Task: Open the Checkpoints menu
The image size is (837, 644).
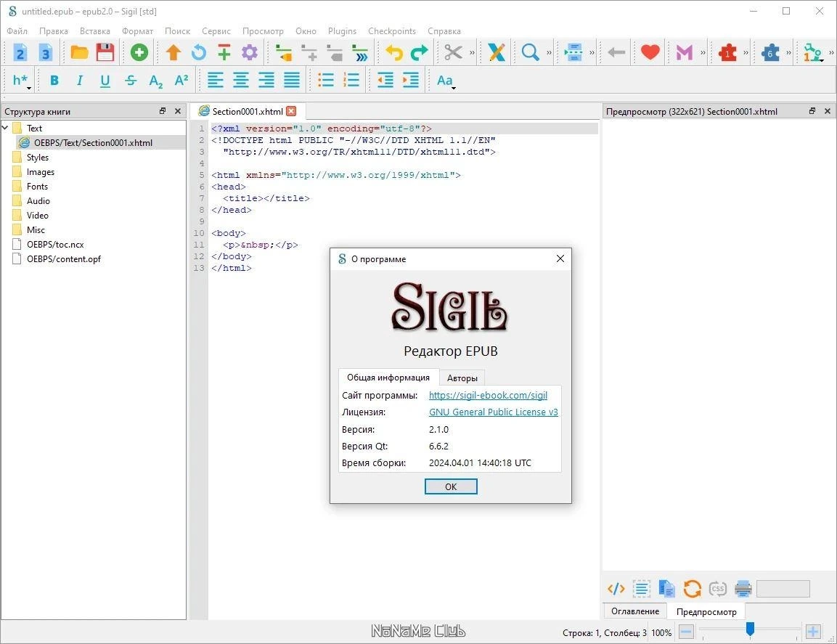Action: [392, 31]
